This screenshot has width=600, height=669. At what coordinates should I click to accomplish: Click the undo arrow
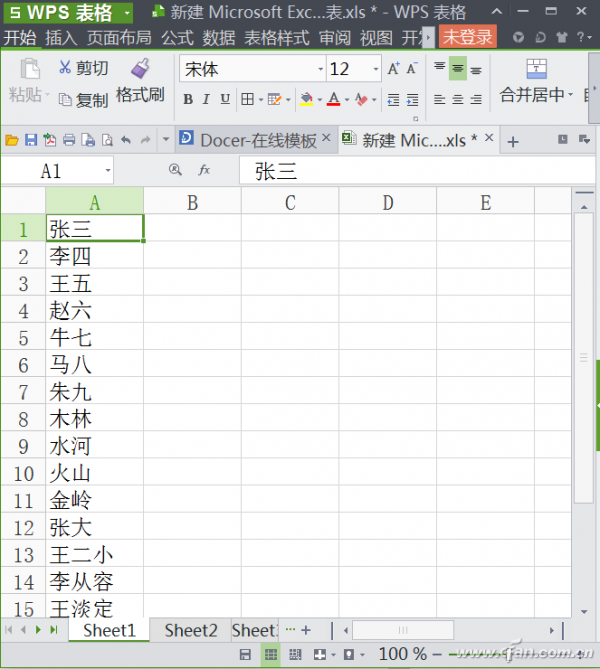point(126,140)
